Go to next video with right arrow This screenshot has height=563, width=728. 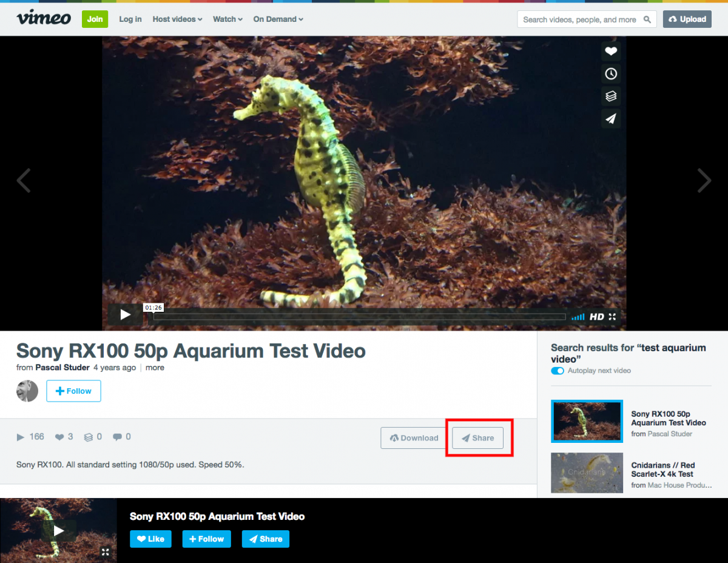[704, 180]
